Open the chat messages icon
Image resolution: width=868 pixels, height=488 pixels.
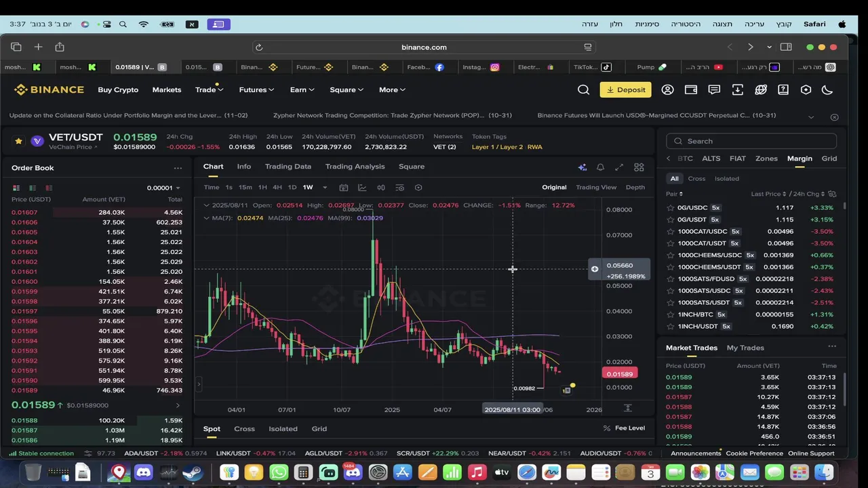click(714, 89)
